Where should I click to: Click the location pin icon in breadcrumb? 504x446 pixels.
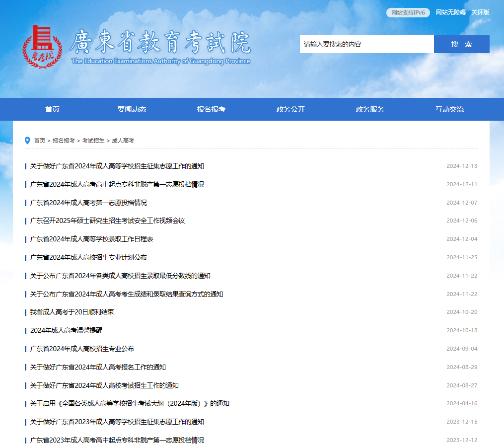[28, 141]
